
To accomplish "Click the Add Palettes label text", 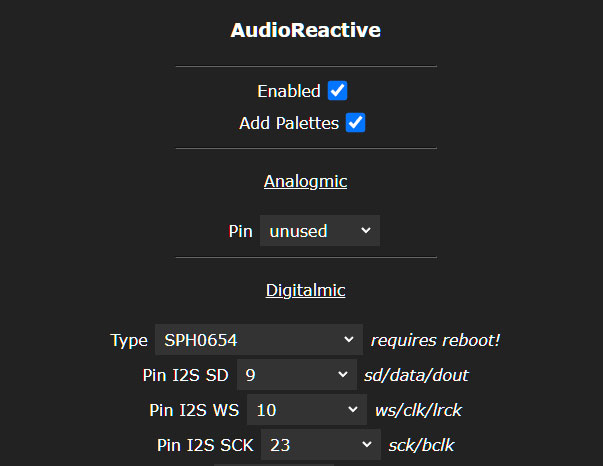I will click(289, 124).
